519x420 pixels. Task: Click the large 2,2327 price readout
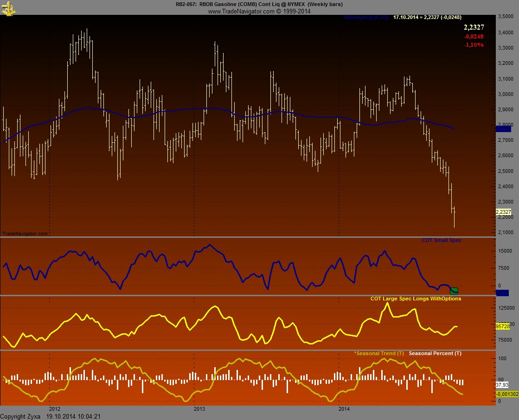[x=474, y=28]
